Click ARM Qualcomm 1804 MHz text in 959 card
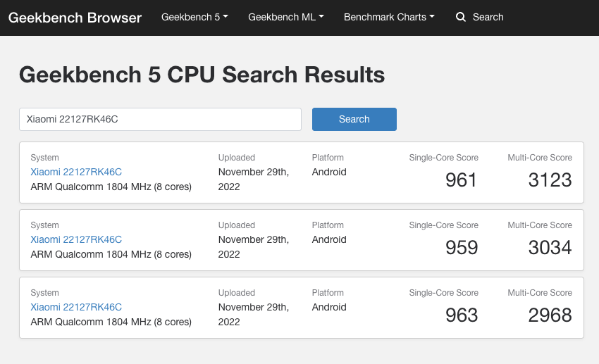The width and height of the screenshot is (599, 364). pos(111,254)
